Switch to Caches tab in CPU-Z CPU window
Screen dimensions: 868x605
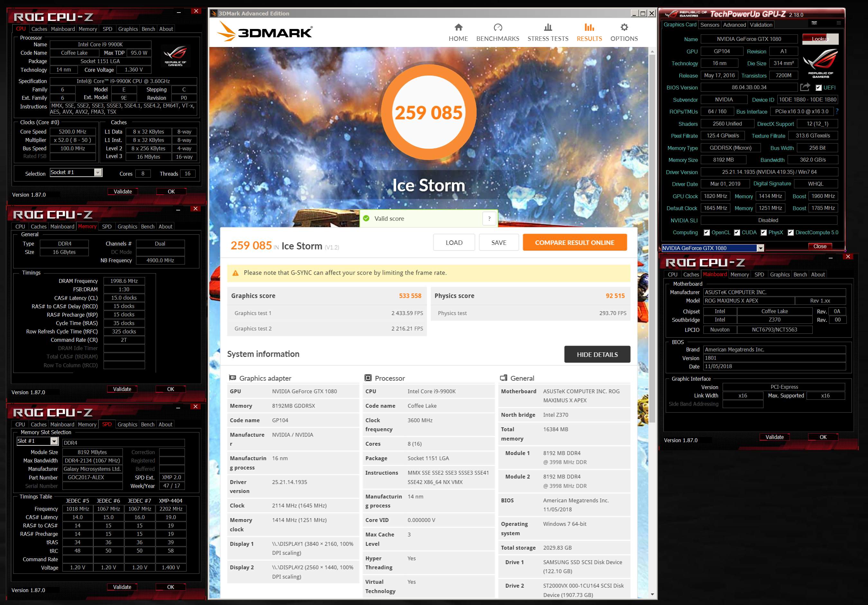[x=39, y=29]
